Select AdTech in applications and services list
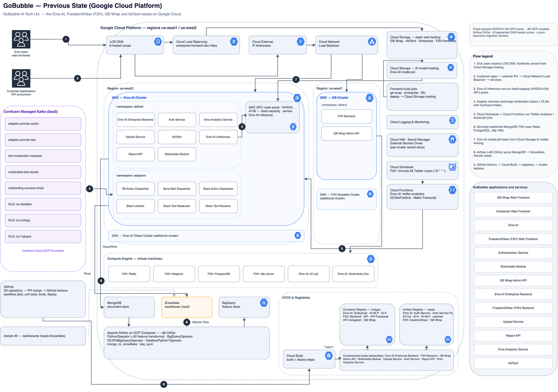This screenshot has height=392, width=558. click(513, 363)
